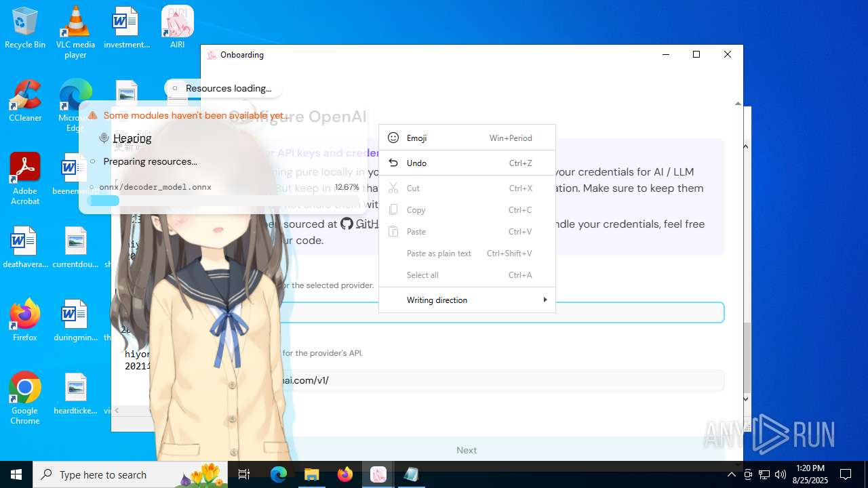The height and width of the screenshot is (488, 868).
Task: Choose Select all in the context menu
Action: (x=467, y=275)
